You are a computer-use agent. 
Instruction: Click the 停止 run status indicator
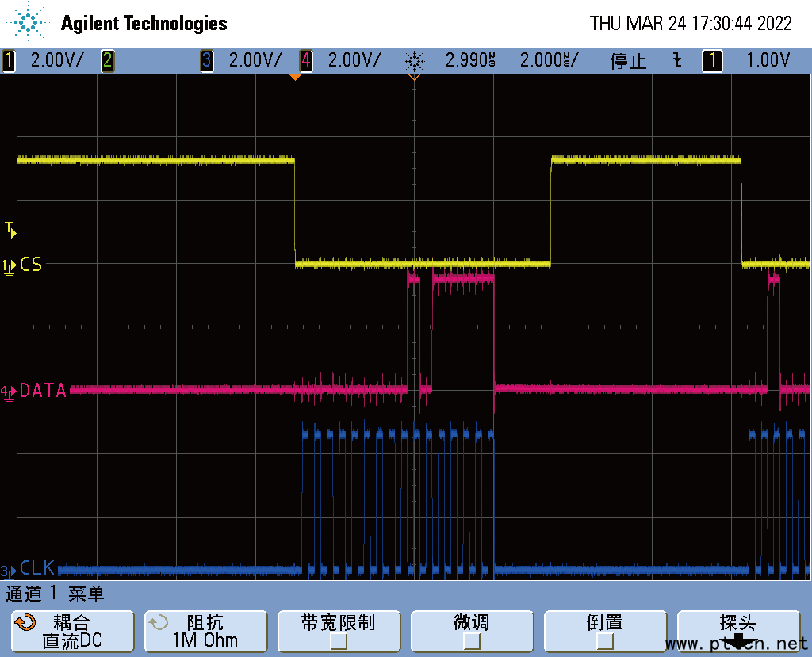628,60
